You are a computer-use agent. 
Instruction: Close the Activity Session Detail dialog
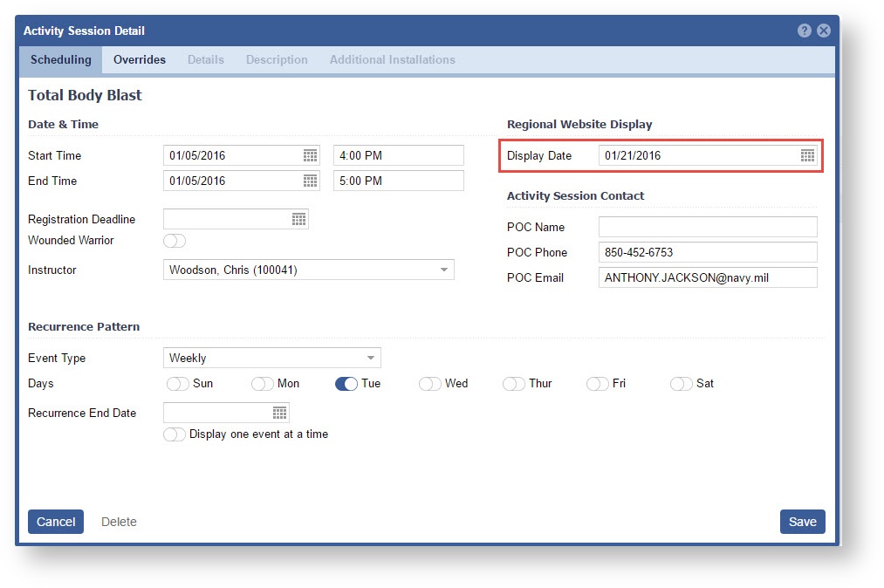[823, 31]
